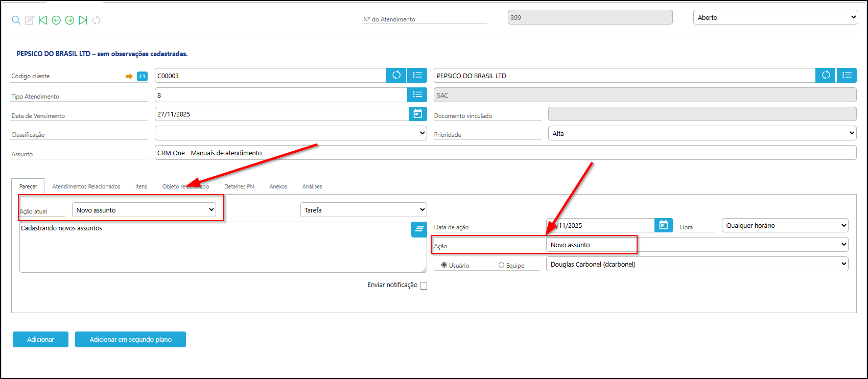868x379 pixels.
Task: Switch to the Atendimentos Relacionados tab
Action: 86,186
